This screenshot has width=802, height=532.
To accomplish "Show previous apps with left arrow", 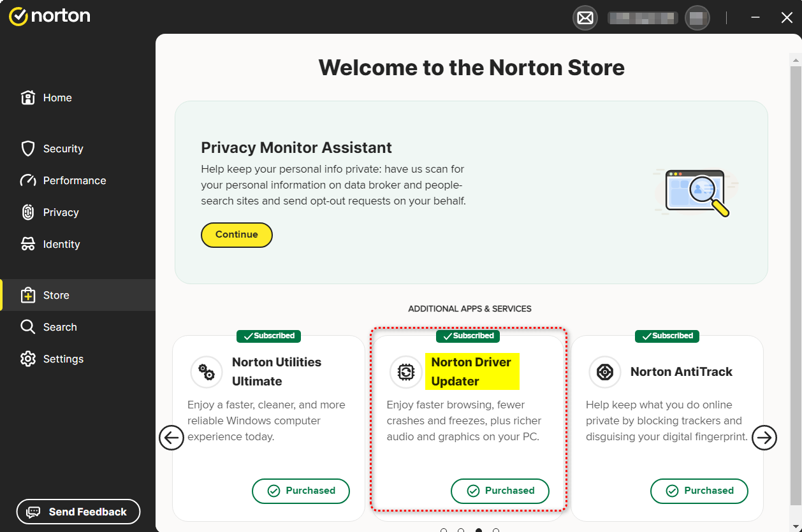I will tap(171, 438).
